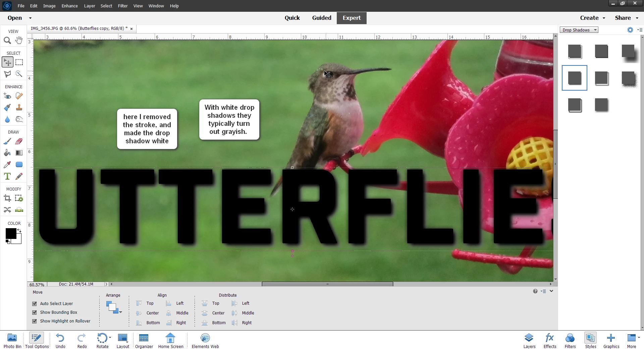Select the Clone Stamp tool

click(x=19, y=108)
